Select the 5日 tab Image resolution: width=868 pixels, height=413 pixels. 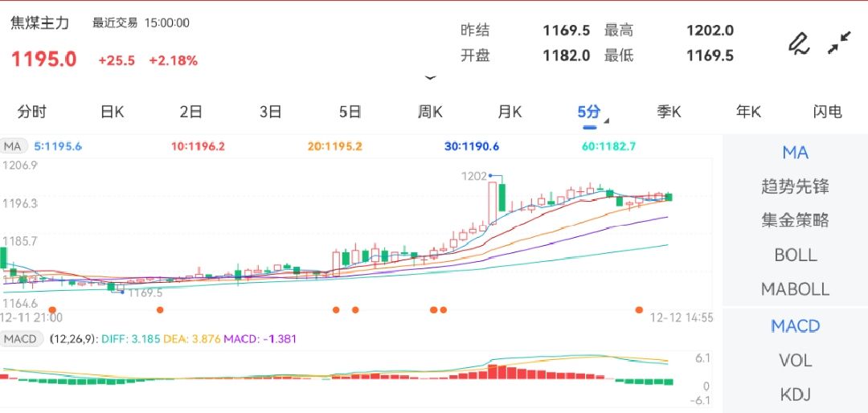pos(350,112)
